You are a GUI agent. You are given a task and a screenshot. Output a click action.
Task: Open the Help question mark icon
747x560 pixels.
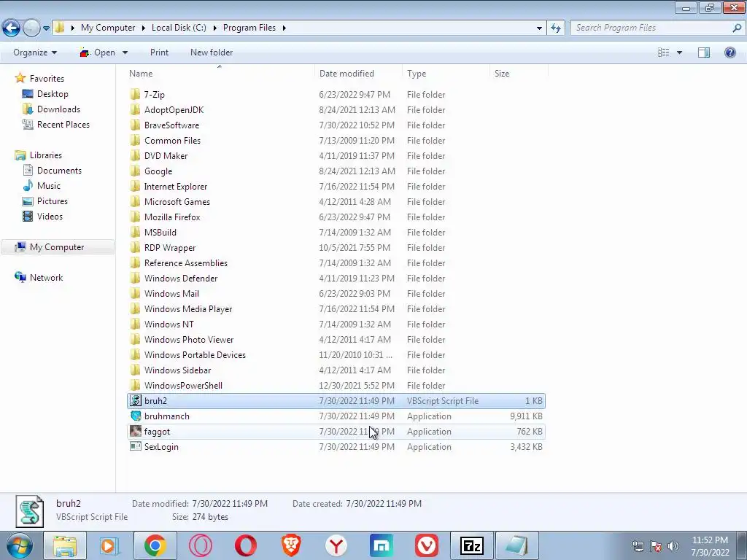729,52
